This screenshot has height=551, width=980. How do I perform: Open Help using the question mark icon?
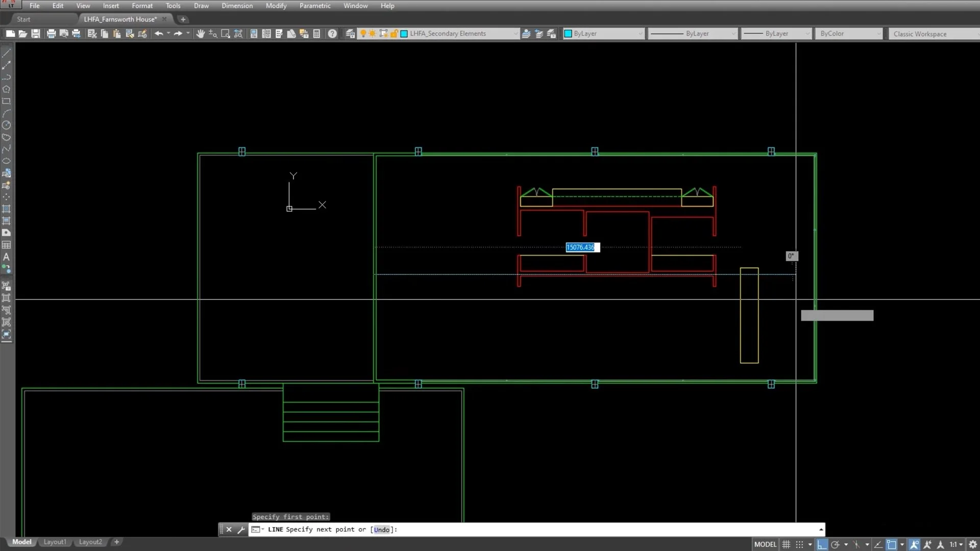332,34
